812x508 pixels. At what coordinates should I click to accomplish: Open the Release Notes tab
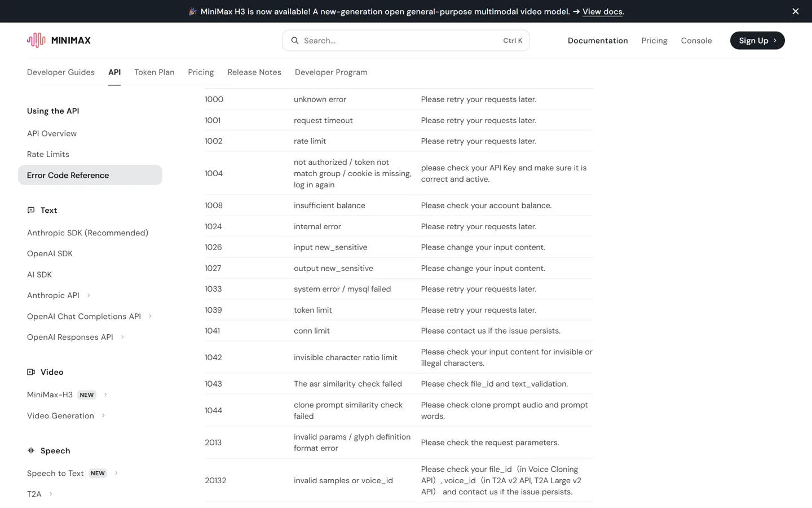(254, 72)
